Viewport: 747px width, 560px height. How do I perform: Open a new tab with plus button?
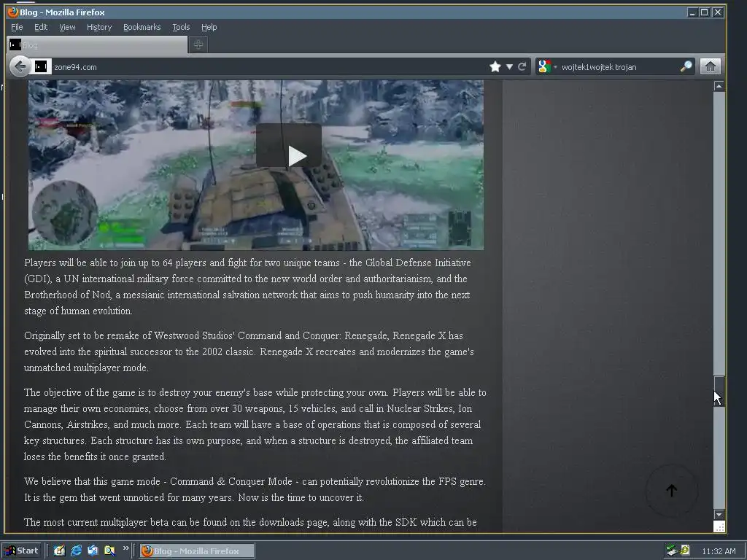pyautogui.click(x=198, y=44)
